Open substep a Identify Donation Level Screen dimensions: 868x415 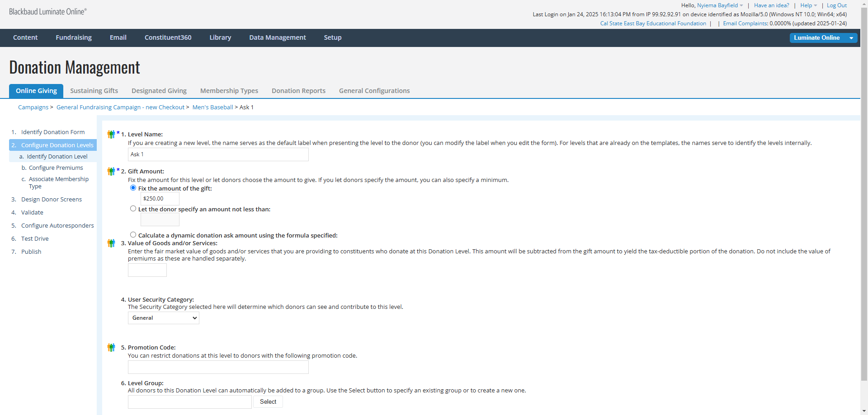coord(53,156)
